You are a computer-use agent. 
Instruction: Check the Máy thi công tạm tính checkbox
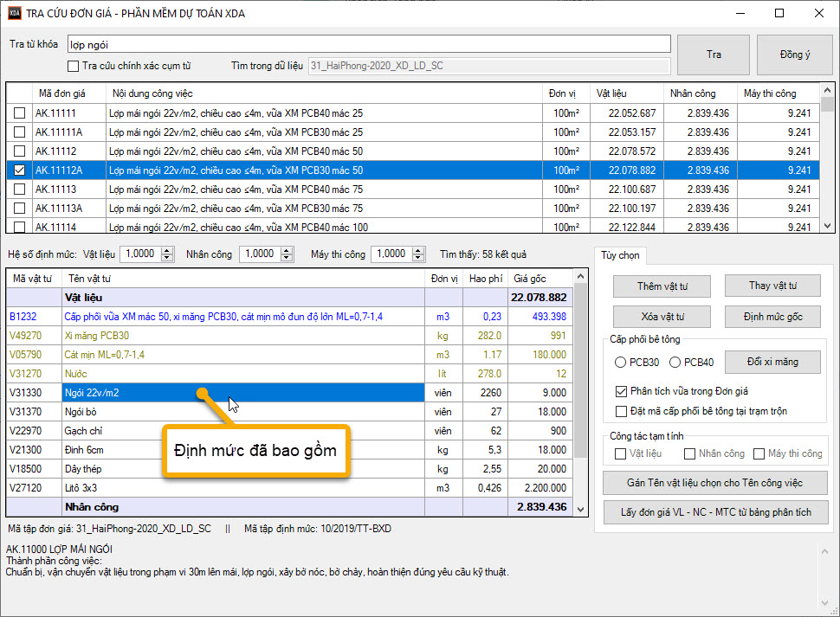click(759, 453)
